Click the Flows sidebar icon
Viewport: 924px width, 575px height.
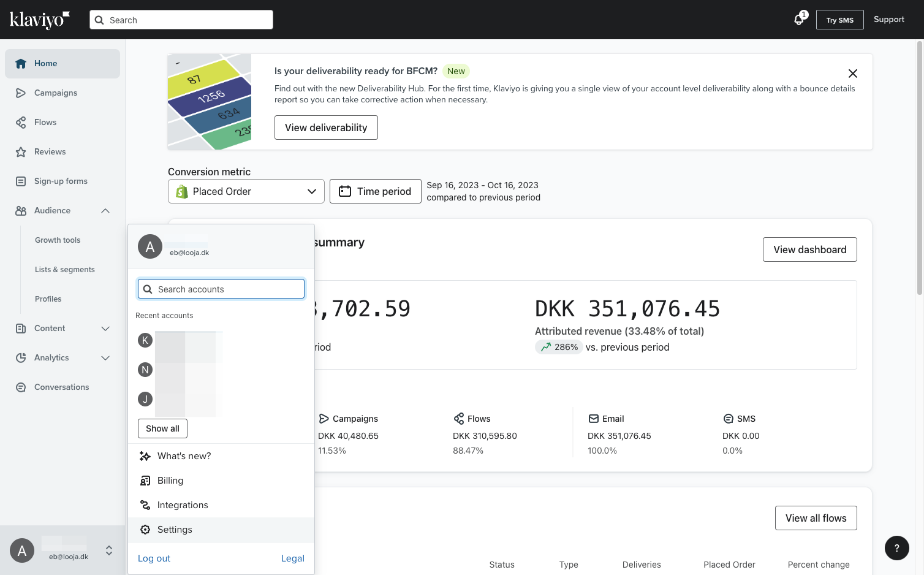click(21, 123)
